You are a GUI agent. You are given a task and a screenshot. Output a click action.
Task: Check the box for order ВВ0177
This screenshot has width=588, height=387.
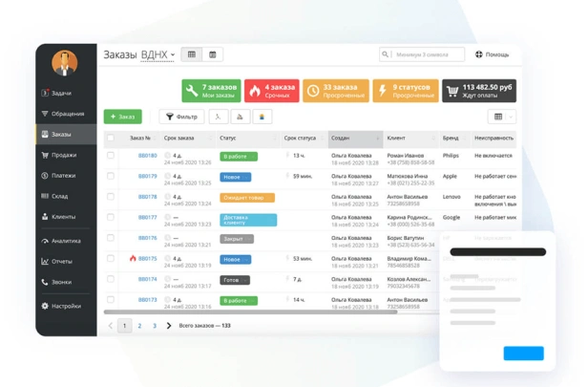pos(111,217)
